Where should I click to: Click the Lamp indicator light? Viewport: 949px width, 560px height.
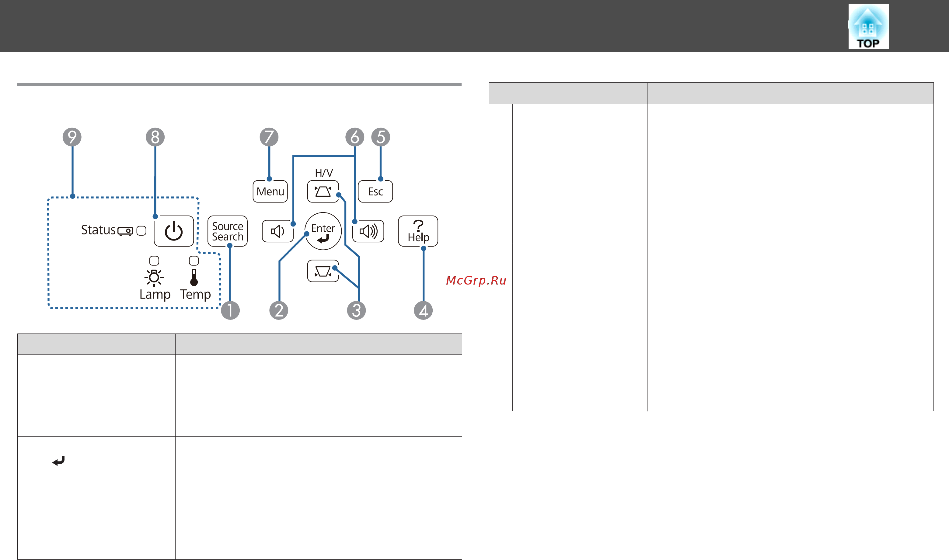154,260
